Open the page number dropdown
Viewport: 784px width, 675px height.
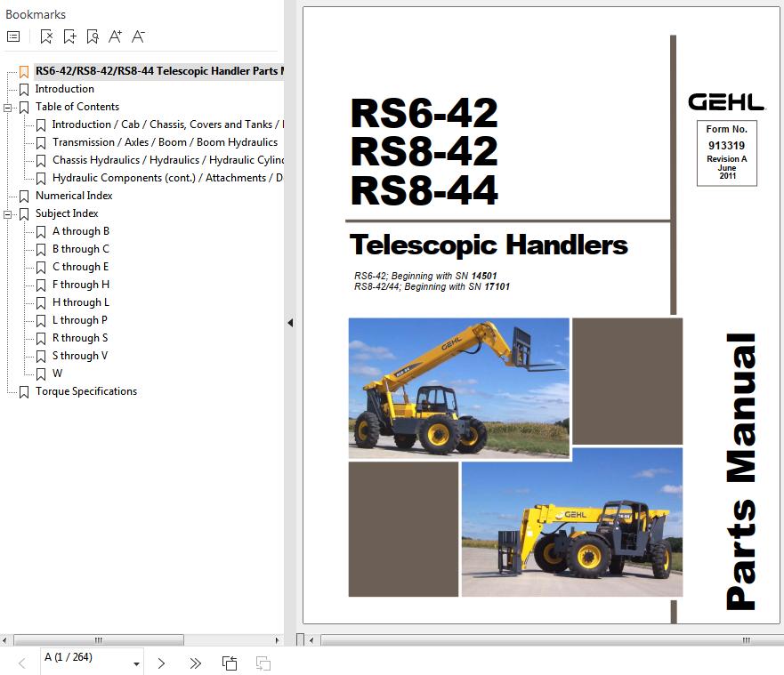point(137,663)
